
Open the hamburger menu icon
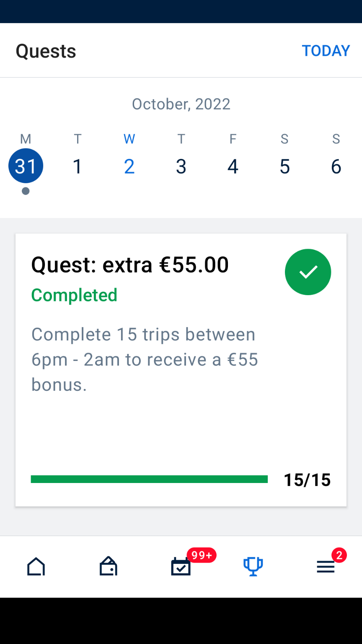click(x=326, y=567)
